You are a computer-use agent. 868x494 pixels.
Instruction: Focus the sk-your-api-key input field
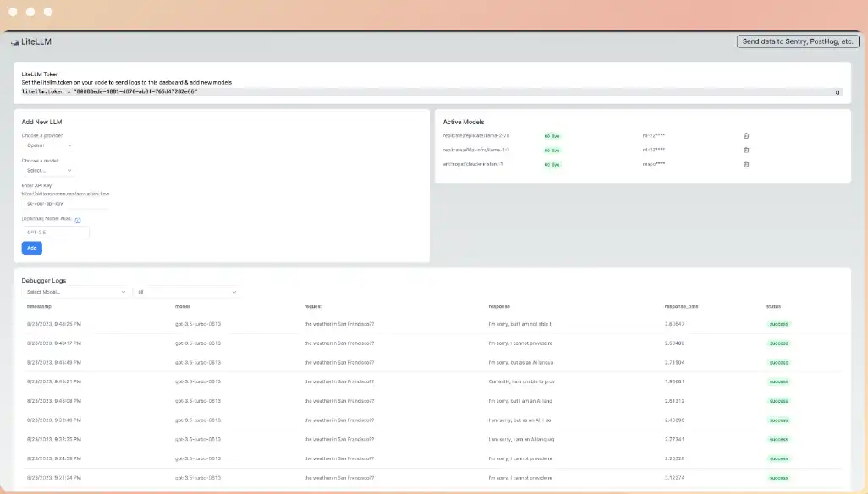tap(65, 204)
